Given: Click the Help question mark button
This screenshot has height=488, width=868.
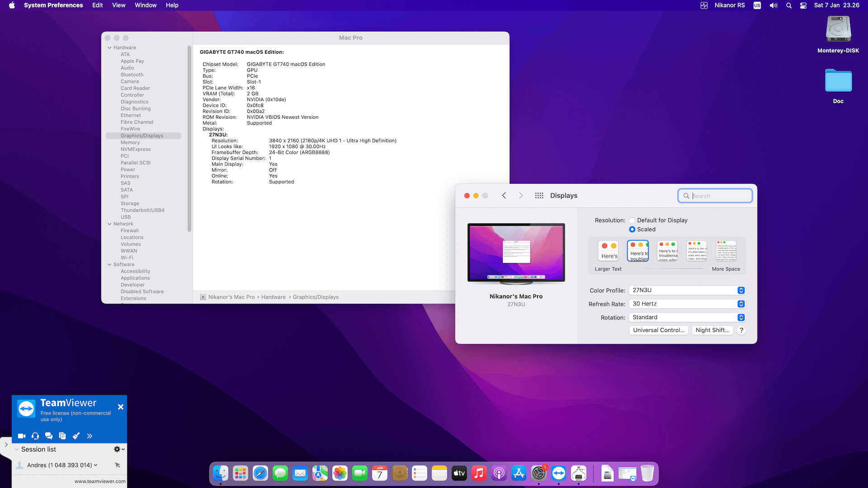Looking at the screenshot, I should pos(741,330).
